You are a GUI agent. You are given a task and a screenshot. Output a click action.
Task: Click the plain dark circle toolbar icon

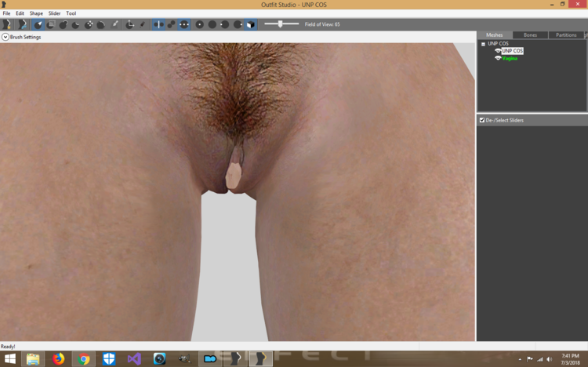212,25
